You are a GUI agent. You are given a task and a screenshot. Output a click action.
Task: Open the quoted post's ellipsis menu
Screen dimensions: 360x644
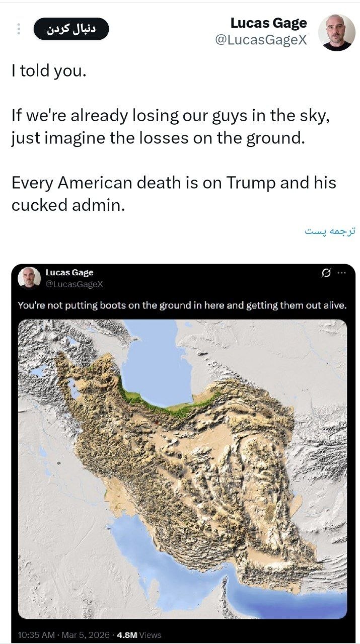342,273
